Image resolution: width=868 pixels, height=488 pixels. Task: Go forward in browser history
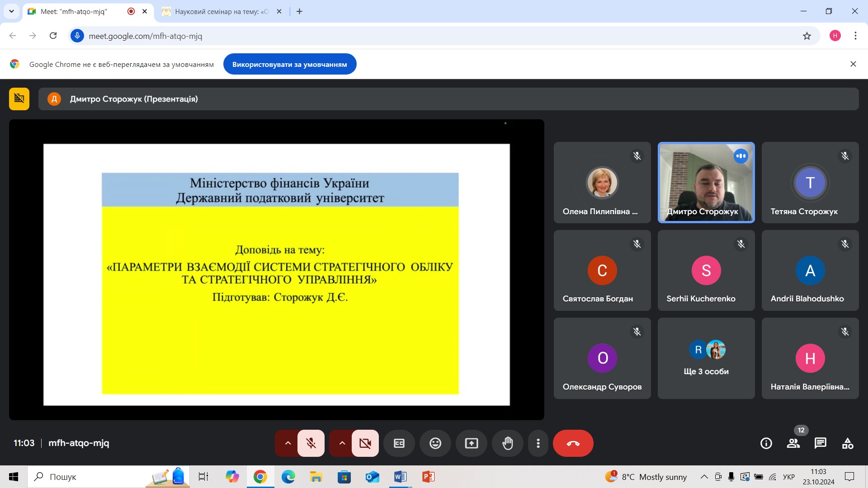pyautogui.click(x=33, y=36)
